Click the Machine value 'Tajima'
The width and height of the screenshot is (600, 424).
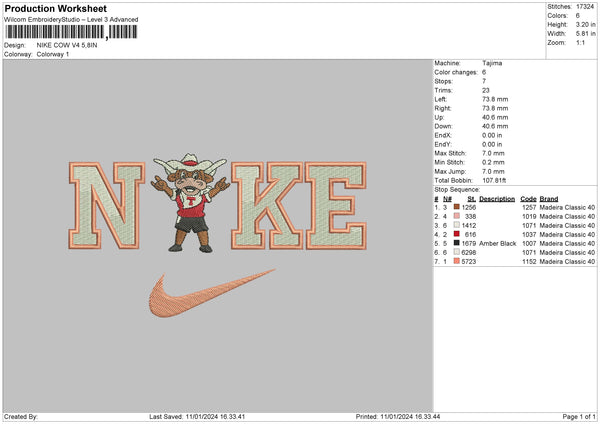click(x=492, y=63)
